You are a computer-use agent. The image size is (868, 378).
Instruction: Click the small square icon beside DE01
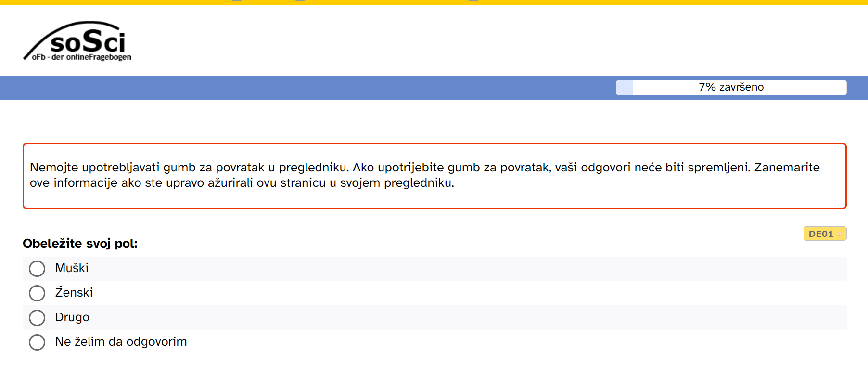(x=839, y=234)
